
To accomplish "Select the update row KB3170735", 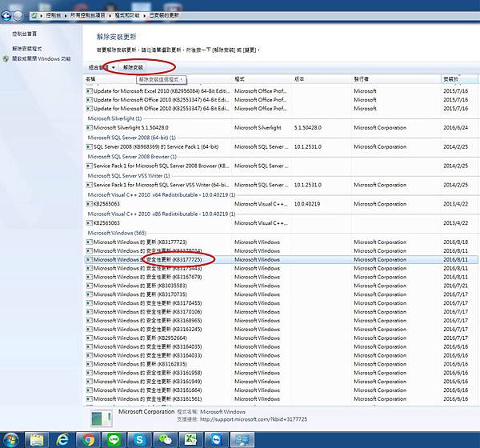I will (x=281, y=294).
